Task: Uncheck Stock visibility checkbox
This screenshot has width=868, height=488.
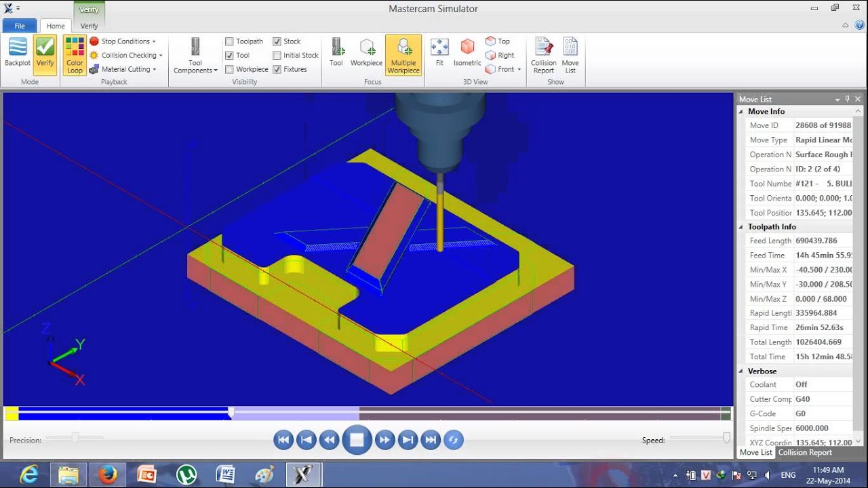Action: click(x=277, y=41)
